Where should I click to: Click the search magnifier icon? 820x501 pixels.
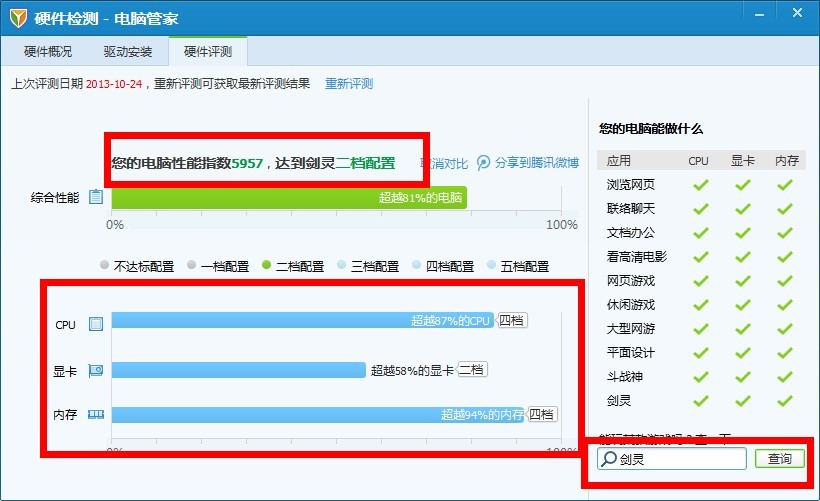608,459
